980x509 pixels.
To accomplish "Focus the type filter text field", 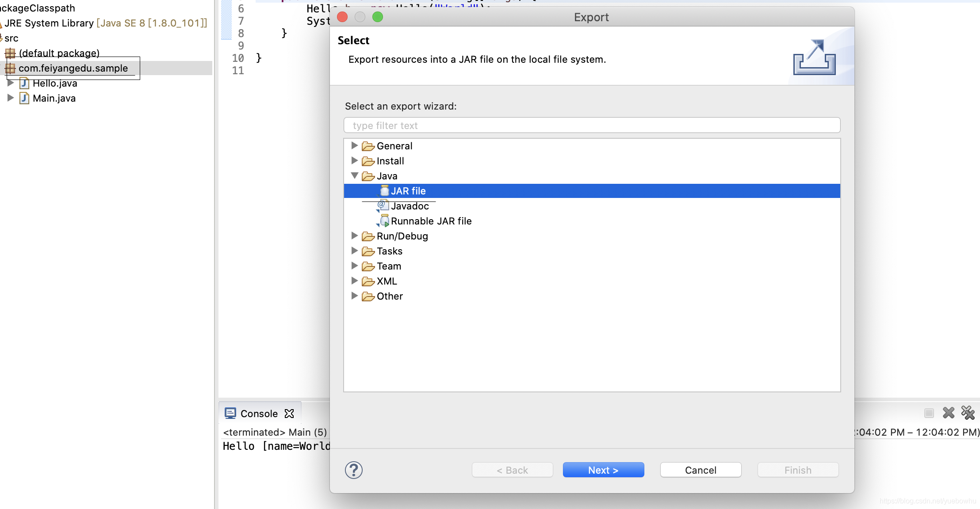I will tap(591, 125).
